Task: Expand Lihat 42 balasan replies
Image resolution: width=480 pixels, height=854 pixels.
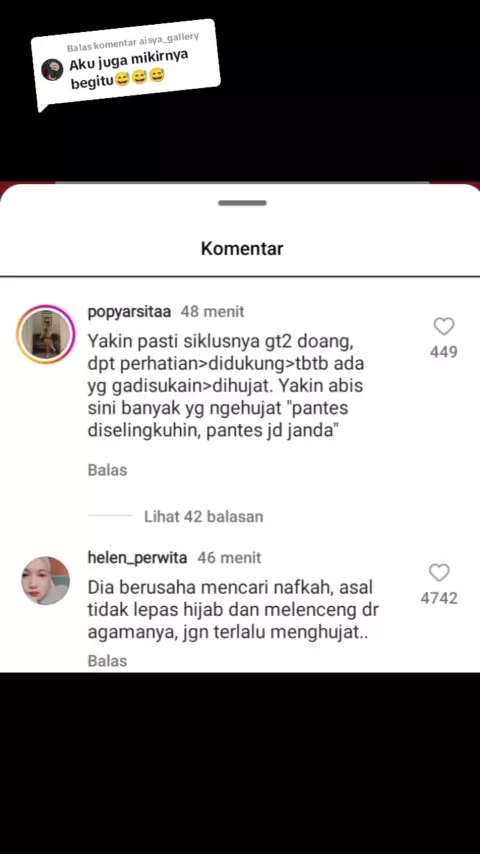Action: coord(203,516)
